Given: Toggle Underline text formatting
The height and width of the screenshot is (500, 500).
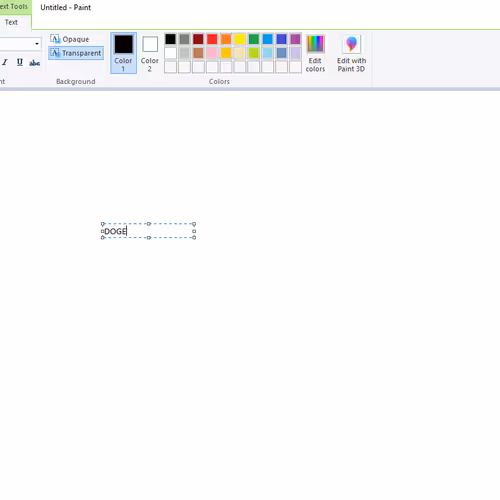Looking at the screenshot, I should point(20,62).
